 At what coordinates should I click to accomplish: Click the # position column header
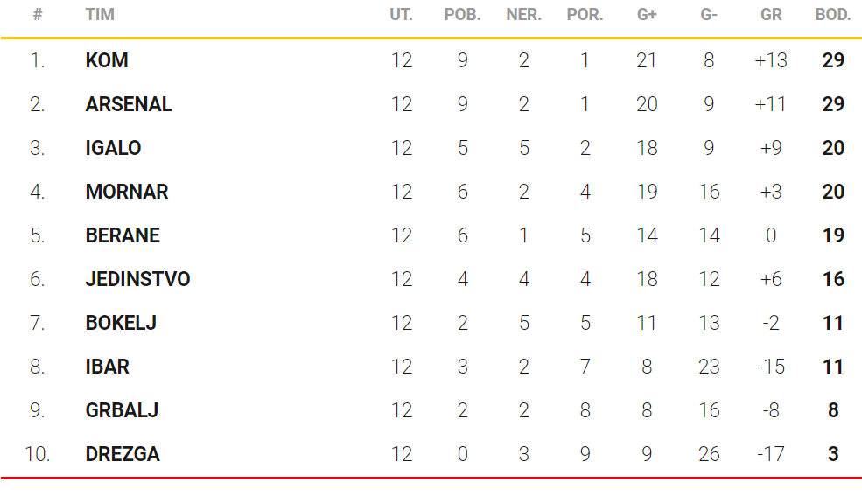(x=37, y=15)
